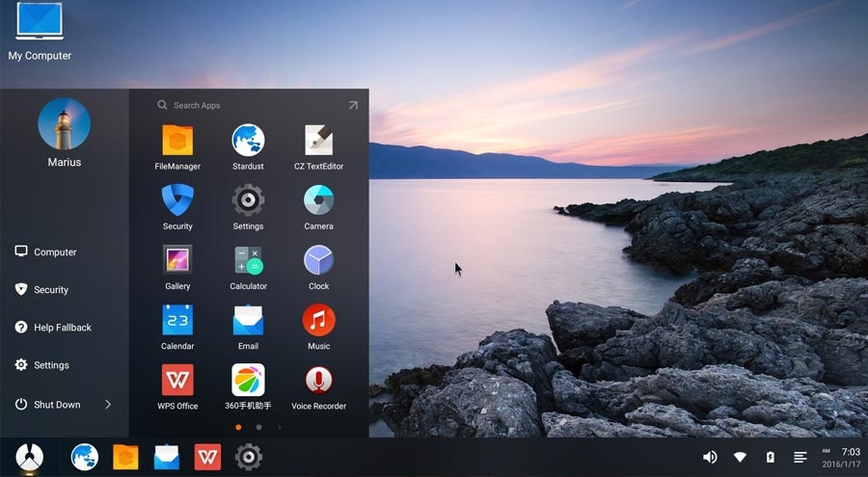
Task: Select Help Fallback in the sidebar
Action: point(62,328)
